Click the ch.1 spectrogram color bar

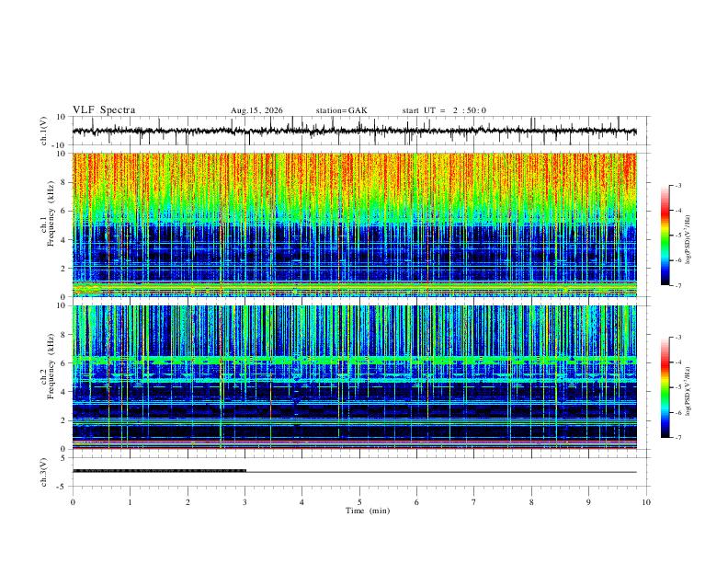tap(665, 236)
